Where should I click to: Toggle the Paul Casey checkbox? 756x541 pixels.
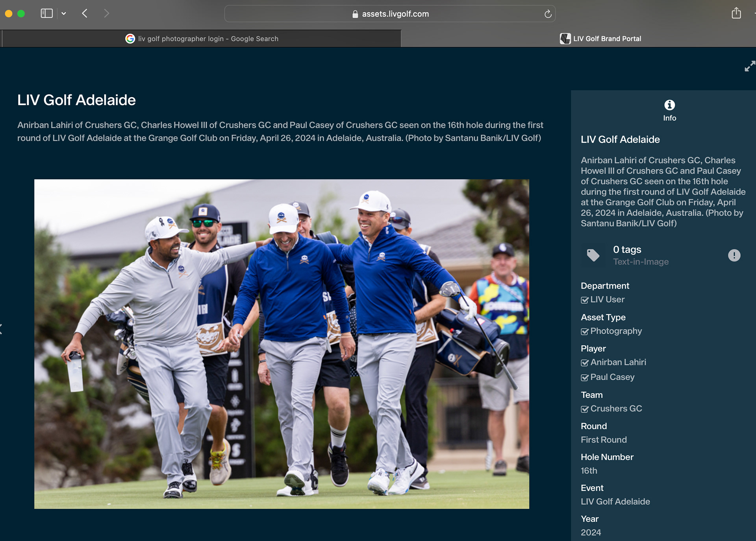pos(585,378)
